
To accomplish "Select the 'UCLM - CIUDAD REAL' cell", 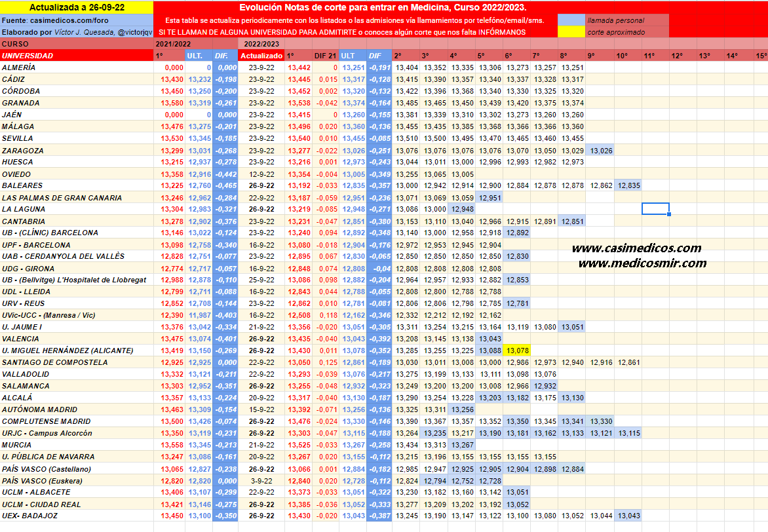I will point(77,504).
